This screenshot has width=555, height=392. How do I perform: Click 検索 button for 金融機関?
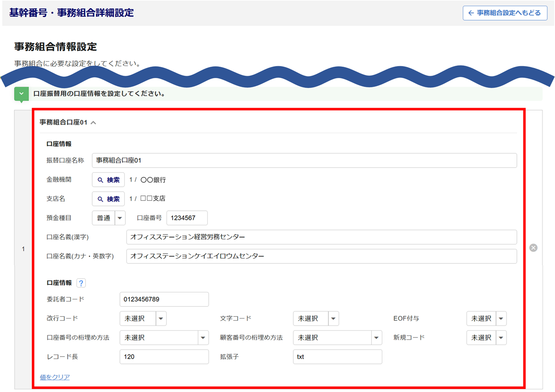click(108, 180)
